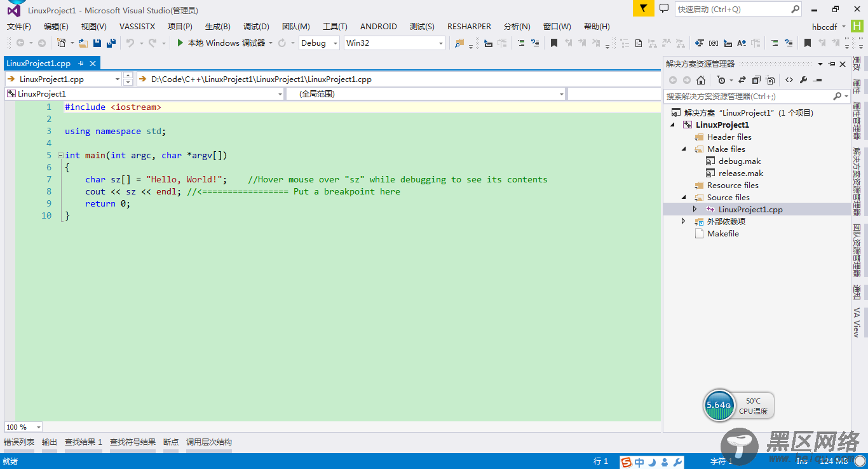Image resolution: width=868 pixels, height=469 pixels.
Task: Select release.mak in Solution Explorer
Action: tap(741, 173)
